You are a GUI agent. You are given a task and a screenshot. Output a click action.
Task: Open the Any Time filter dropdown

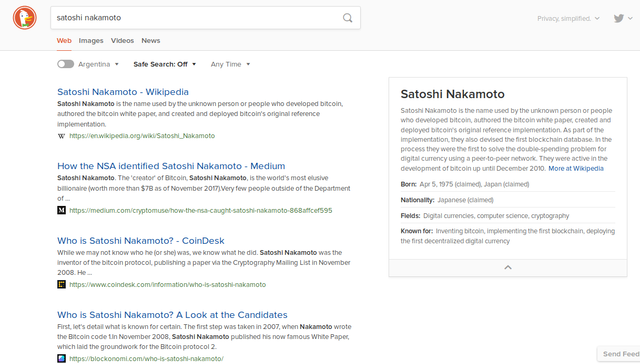click(x=230, y=64)
